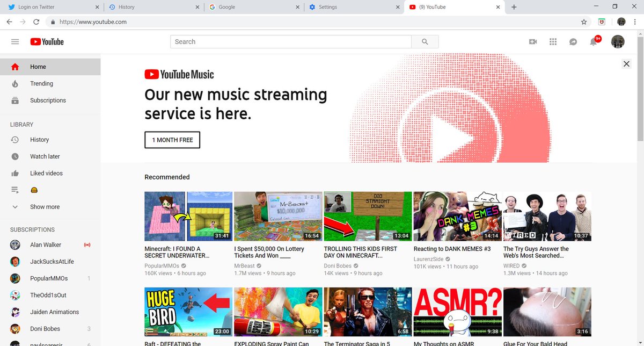Click into the Search field
The height and width of the screenshot is (346, 644).
click(291, 41)
